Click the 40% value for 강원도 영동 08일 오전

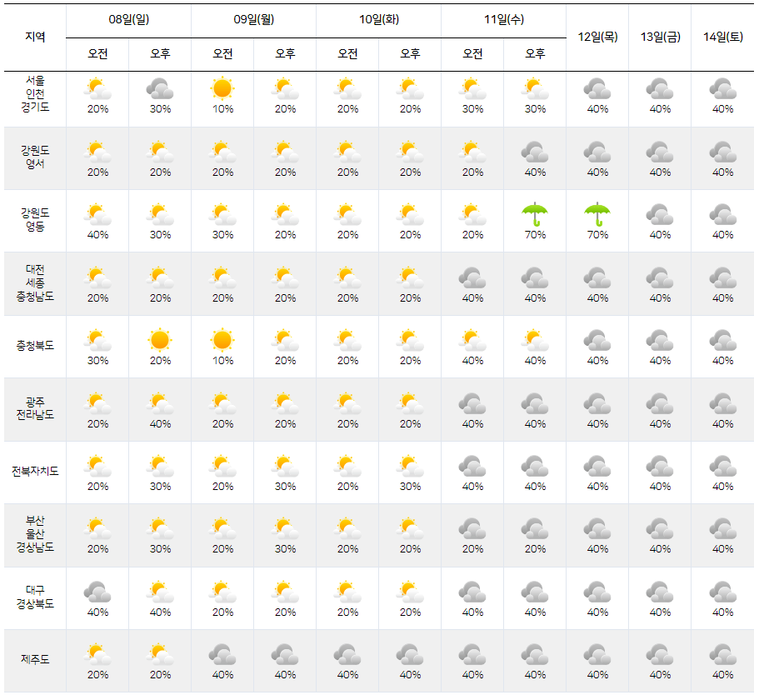[97, 235]
